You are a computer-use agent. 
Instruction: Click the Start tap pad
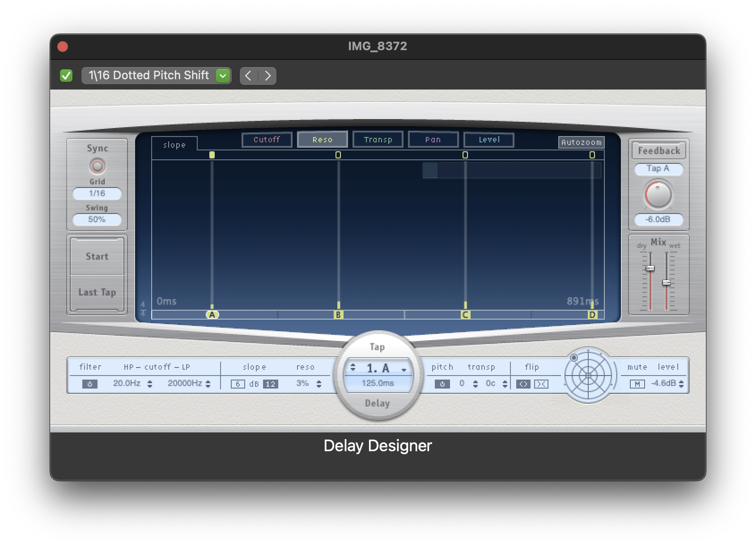tap(97, 256)
